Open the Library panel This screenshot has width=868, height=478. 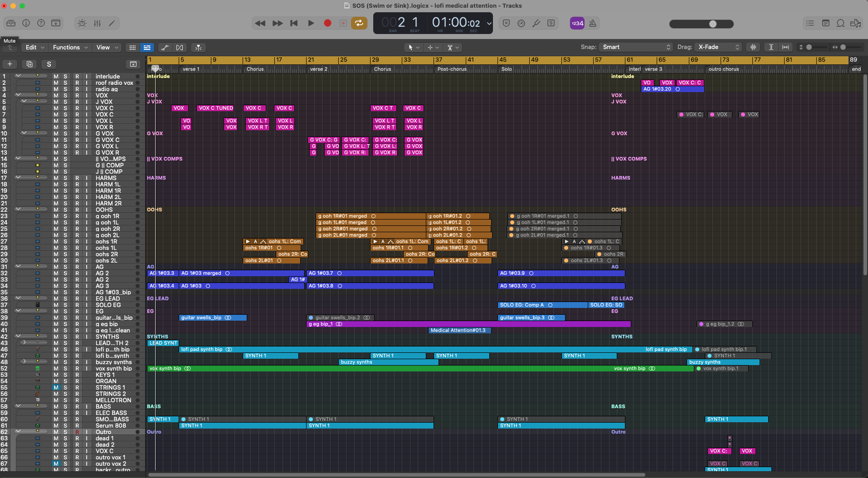11,23
